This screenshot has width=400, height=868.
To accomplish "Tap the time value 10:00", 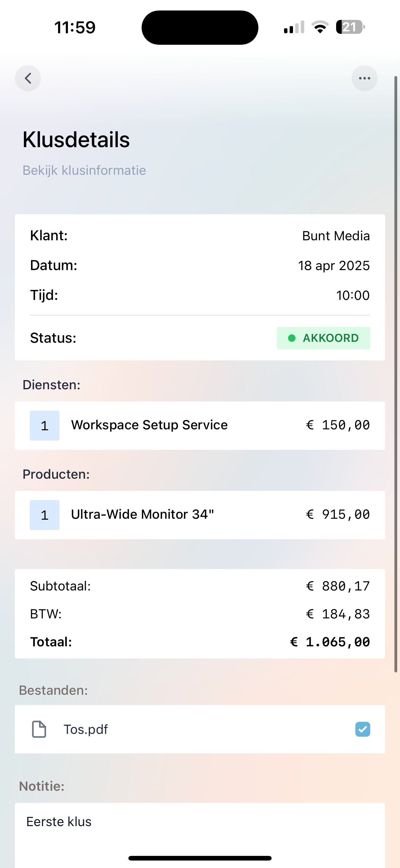I will (x=353, y=295).
